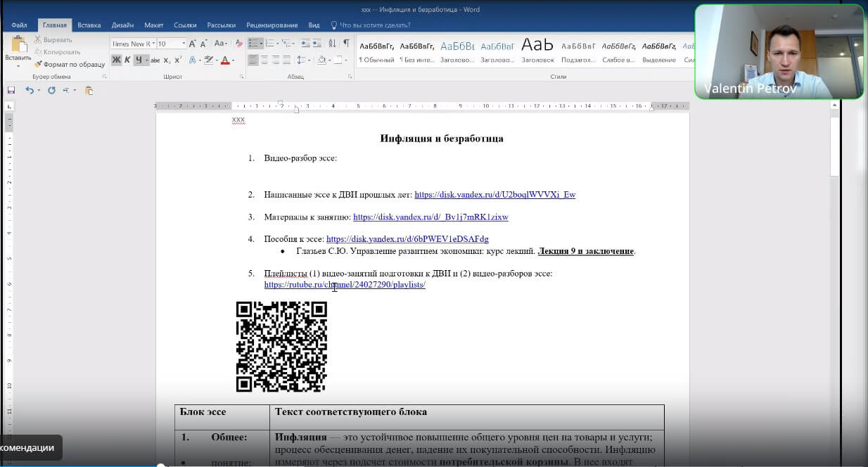Viewport: 868px width, 467px height.
Task: Toggle subscript x₂ formatting
Action: [x=167, y=60]
